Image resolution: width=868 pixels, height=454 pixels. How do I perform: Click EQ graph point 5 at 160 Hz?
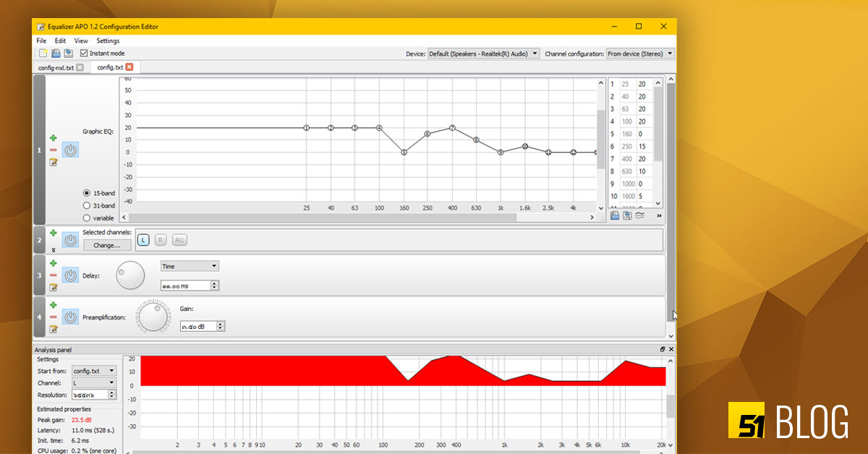pos(404,152)
